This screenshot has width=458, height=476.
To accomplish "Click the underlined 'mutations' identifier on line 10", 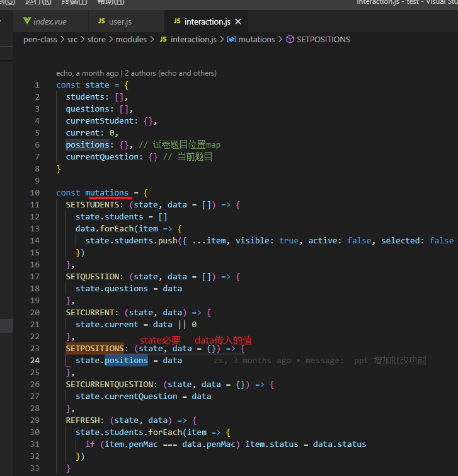I will [106, 193].
